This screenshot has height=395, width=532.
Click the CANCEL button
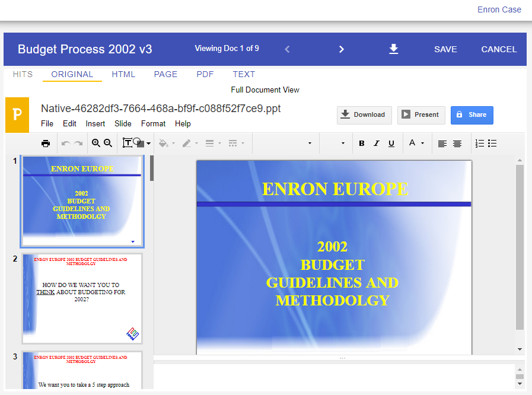(499, 49)
